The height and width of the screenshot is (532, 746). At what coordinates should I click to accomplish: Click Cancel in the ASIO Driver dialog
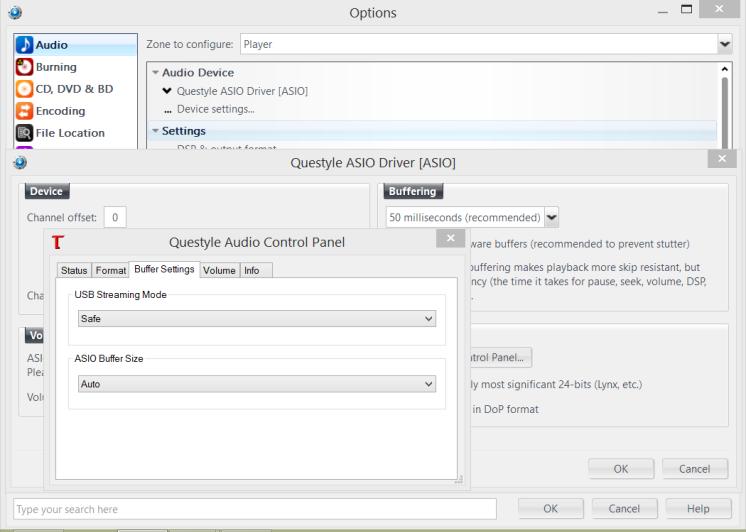point(695,469)
